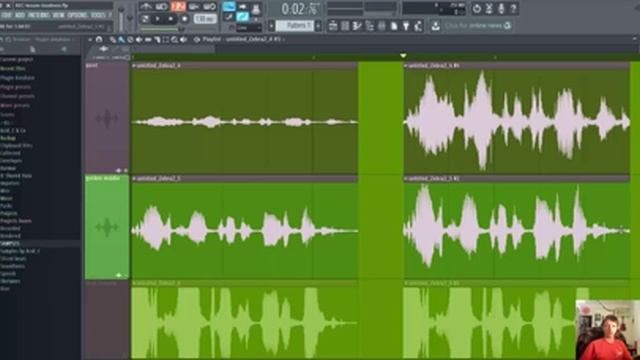Open clip menu of untitled_Zebra2_X #3 clip
Screen dimensions: 640x360
click(406, 65)
